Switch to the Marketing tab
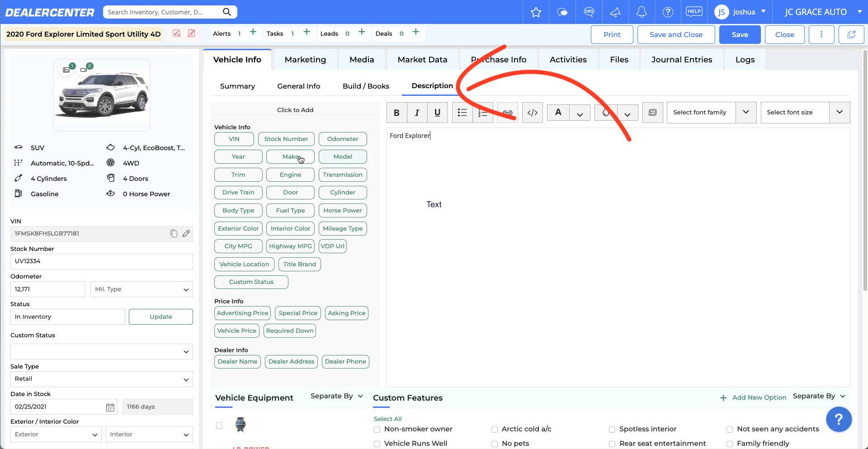Viewport: 868px width, 449px height. tap(305, 60)
